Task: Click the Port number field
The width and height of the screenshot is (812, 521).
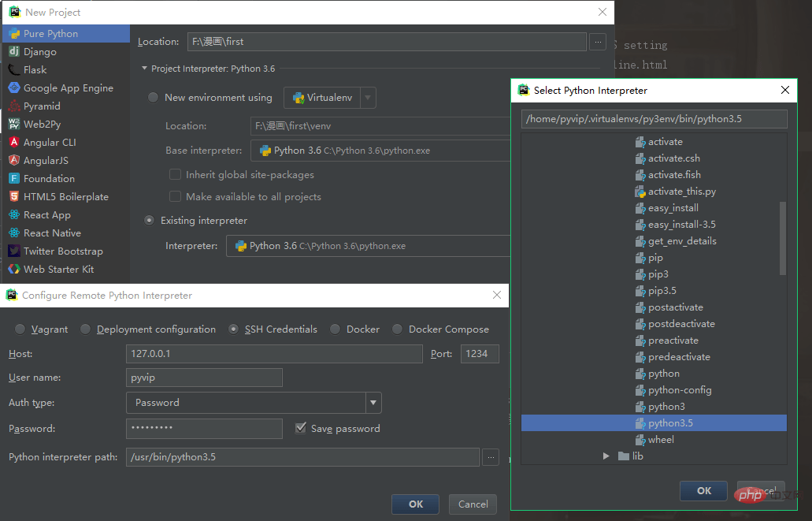Action: 480,354
